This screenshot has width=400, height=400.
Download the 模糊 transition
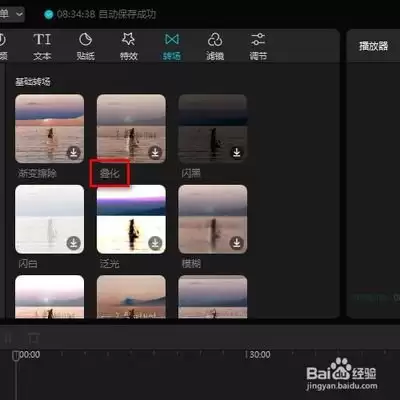click(x=237, y=243)
